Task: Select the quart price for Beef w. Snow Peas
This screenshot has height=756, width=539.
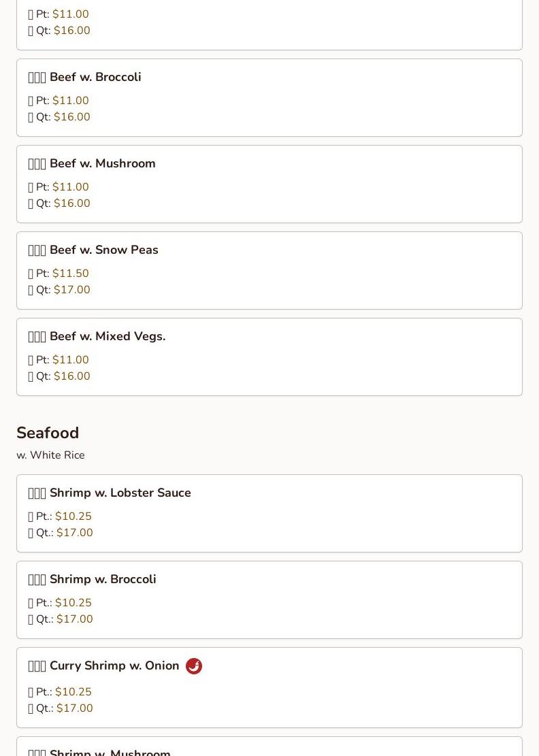Action: (x=72, y=290)
